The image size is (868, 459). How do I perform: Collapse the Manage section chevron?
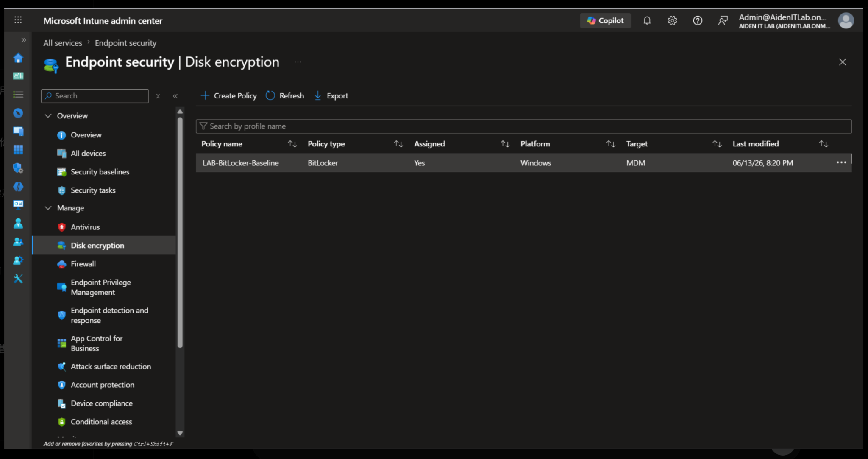point(48,208)
